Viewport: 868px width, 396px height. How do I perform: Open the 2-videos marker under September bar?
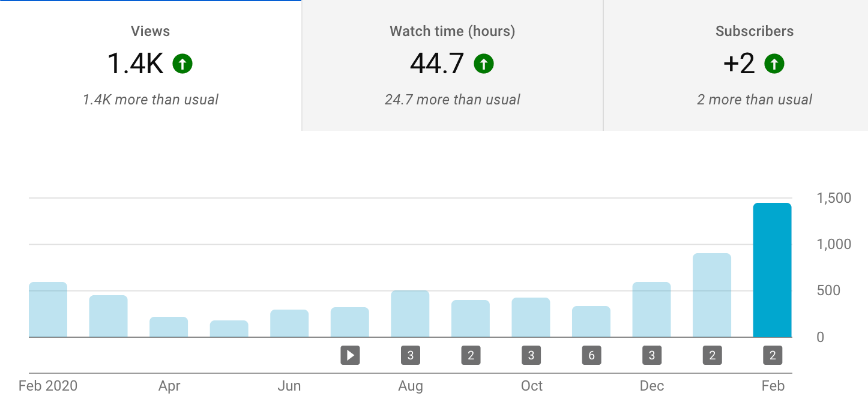[x=471, y=355]
